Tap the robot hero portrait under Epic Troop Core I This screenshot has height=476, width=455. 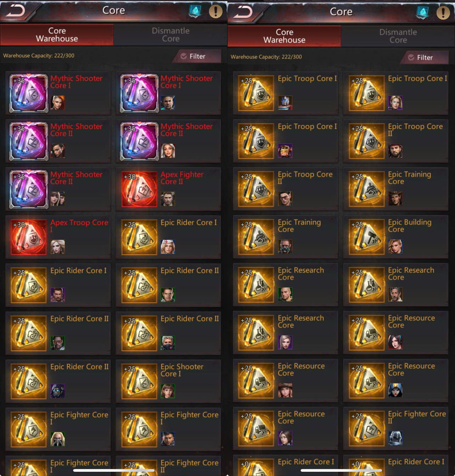coord(285,103)
